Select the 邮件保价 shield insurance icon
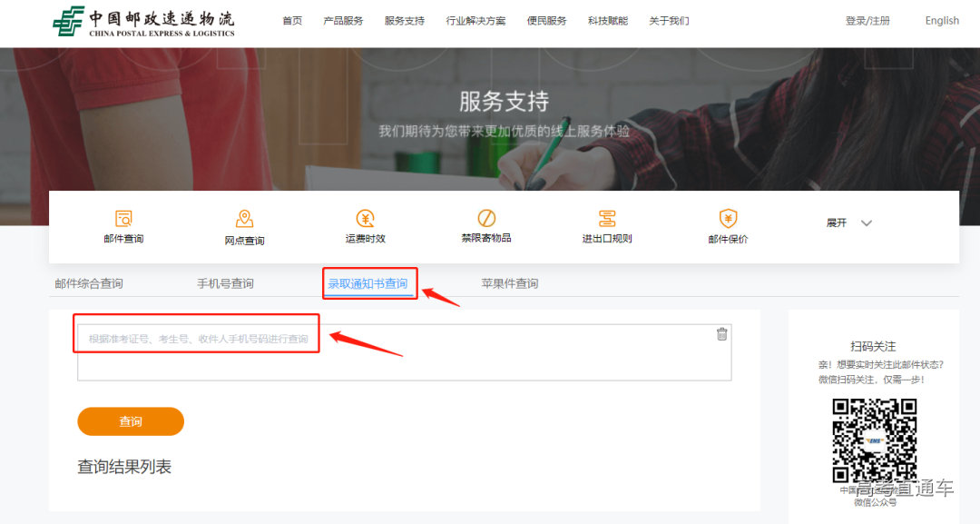Image resolution: width=980 pixels, height=524 pixels. [728, 219]
